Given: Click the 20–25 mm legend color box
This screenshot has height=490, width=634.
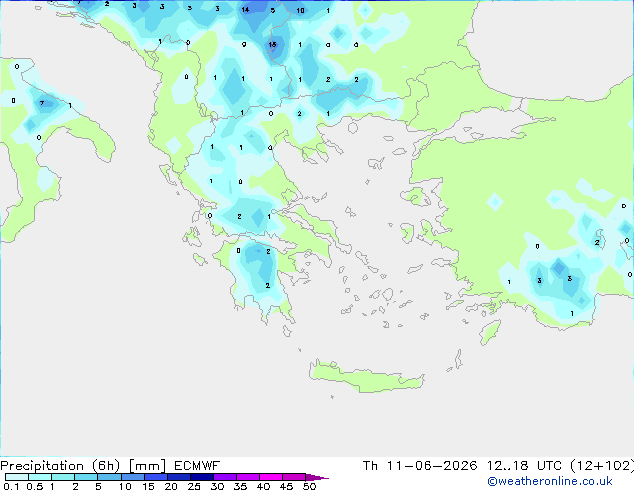Looking at the screenshot, I should [178, 477].
